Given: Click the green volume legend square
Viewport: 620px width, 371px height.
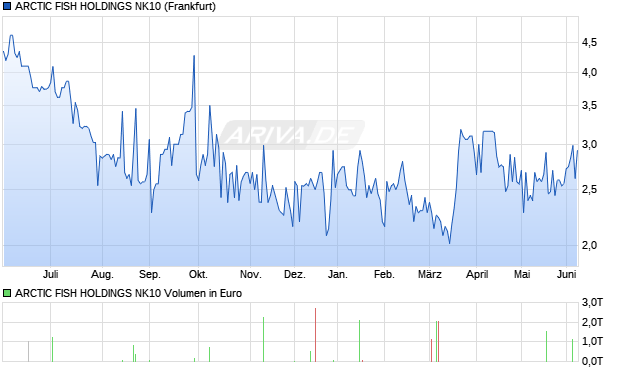Looking at the screenshot, I should (x=7, y=293).
